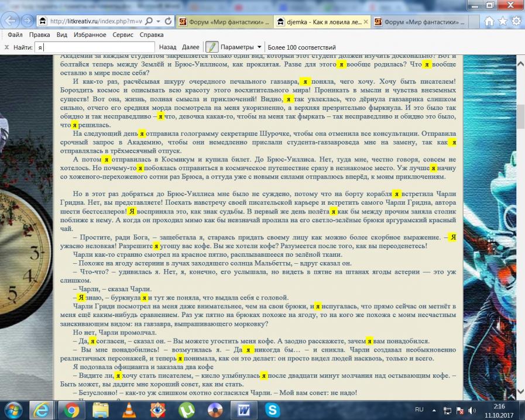525x420 pixels.
Task: Click Далее to find next match
Action: coord(190,47)
